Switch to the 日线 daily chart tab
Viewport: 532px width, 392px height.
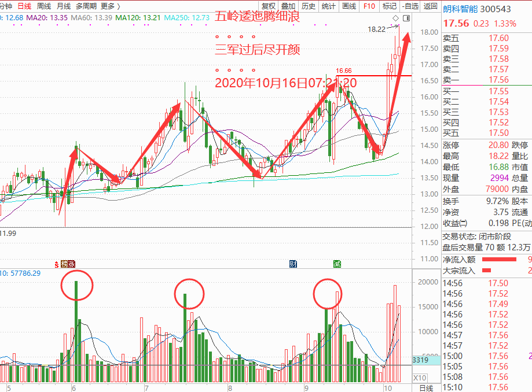point(24,6)
